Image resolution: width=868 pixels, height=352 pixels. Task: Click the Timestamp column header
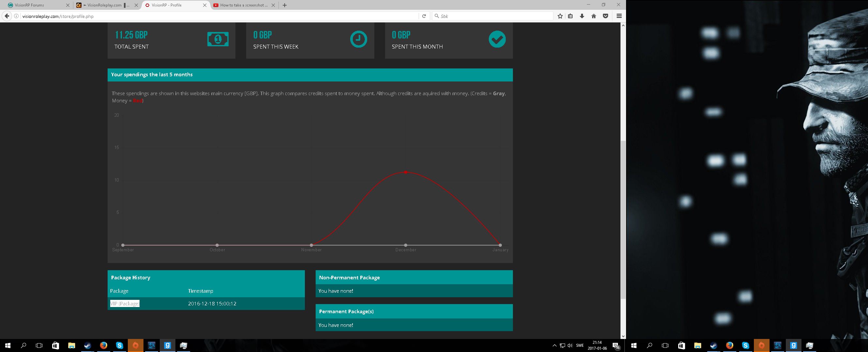coord(201,291)
